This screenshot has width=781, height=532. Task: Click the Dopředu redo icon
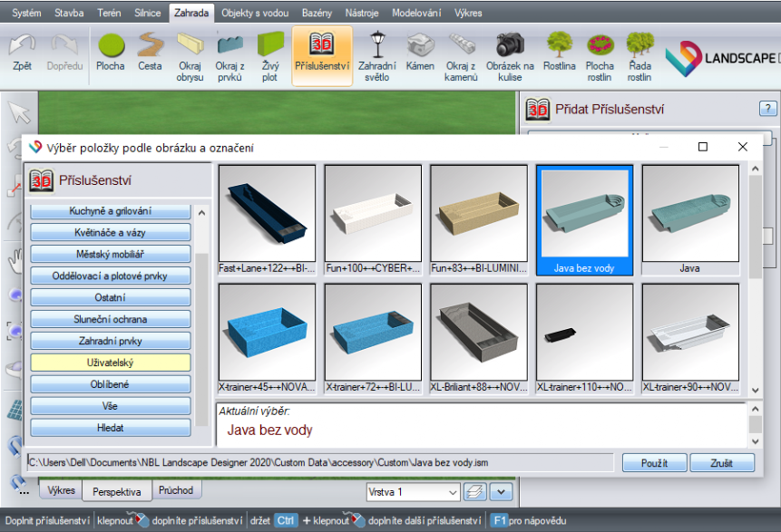click(64, 53)
